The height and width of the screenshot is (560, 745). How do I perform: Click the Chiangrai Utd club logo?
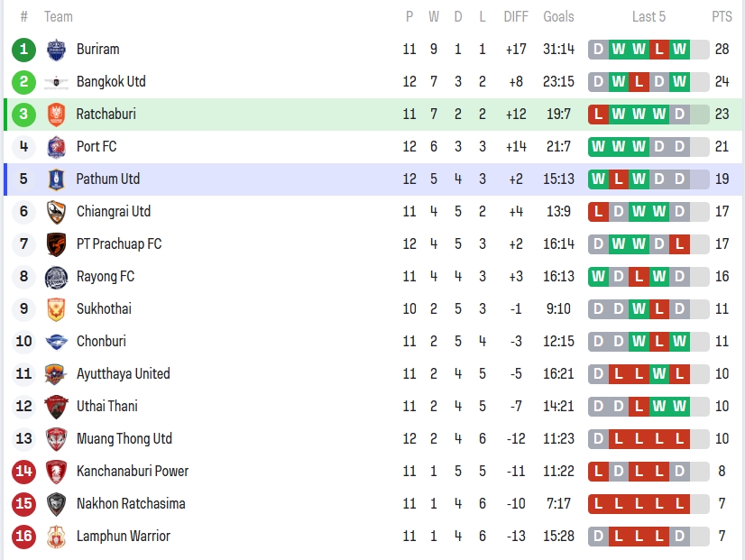tap(56, 212)
